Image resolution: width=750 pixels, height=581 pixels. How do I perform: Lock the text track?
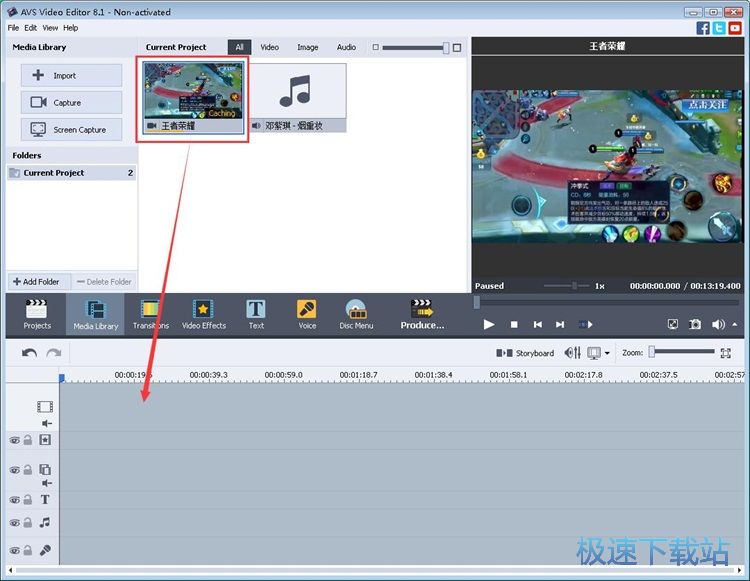click(x=28, y=500)
